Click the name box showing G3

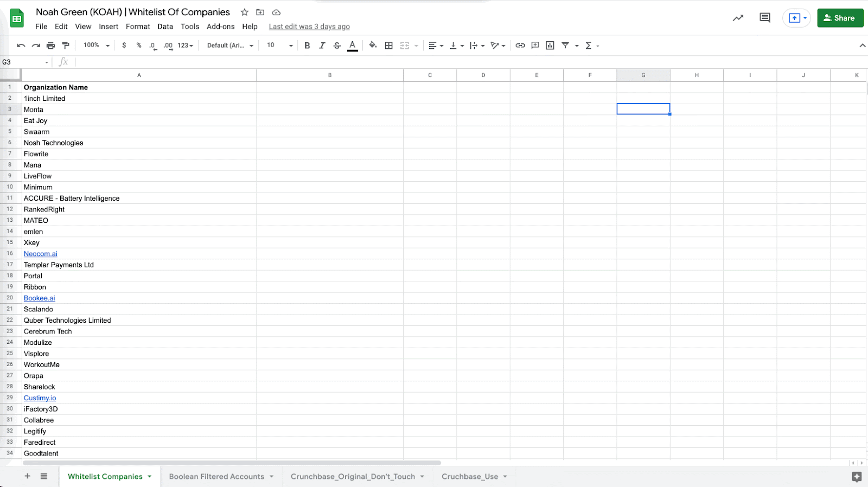tap(25, 62)
